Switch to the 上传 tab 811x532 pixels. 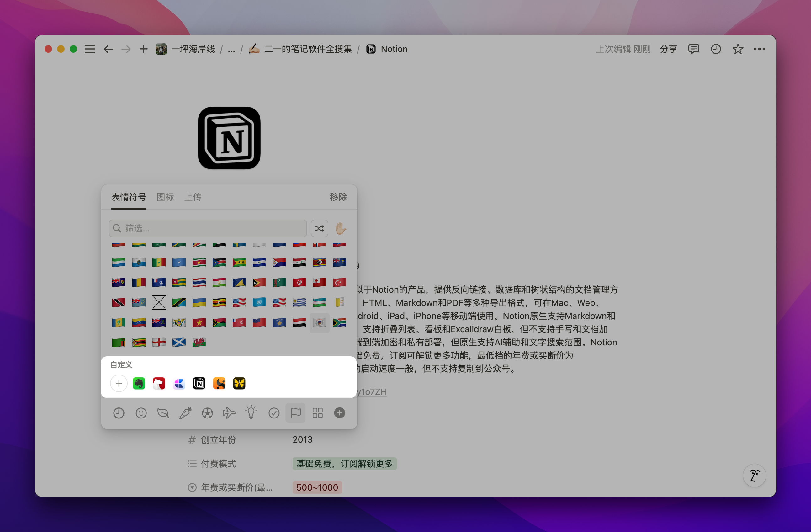[x=193, y=197]
